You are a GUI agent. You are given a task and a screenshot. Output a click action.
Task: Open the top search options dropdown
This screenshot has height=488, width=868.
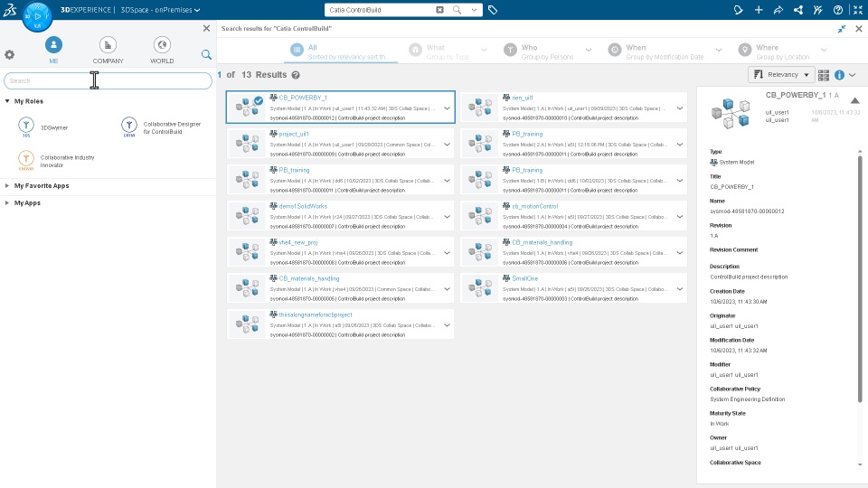coord(474,10)
